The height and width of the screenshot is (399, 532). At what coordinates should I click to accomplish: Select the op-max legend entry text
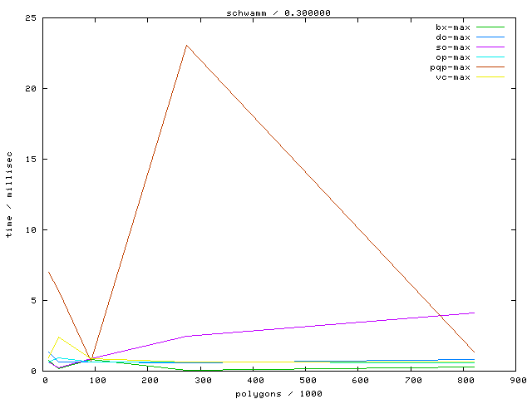(x=452, y=57)
